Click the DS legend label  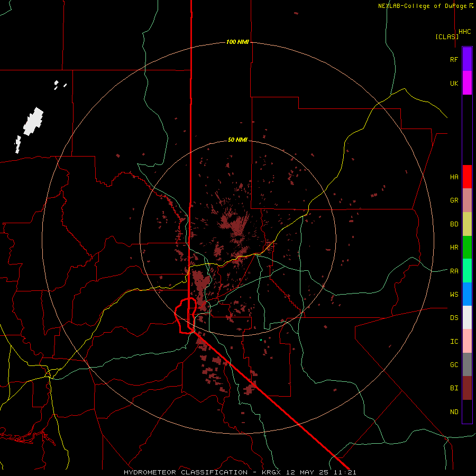[454, 318]
